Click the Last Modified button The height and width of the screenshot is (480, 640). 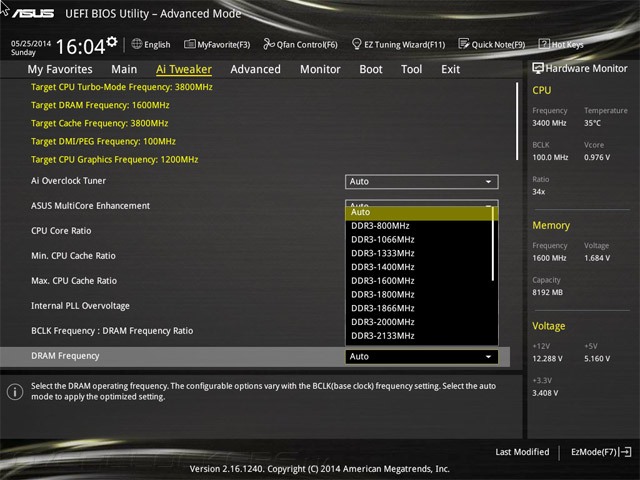click(522, 452)
